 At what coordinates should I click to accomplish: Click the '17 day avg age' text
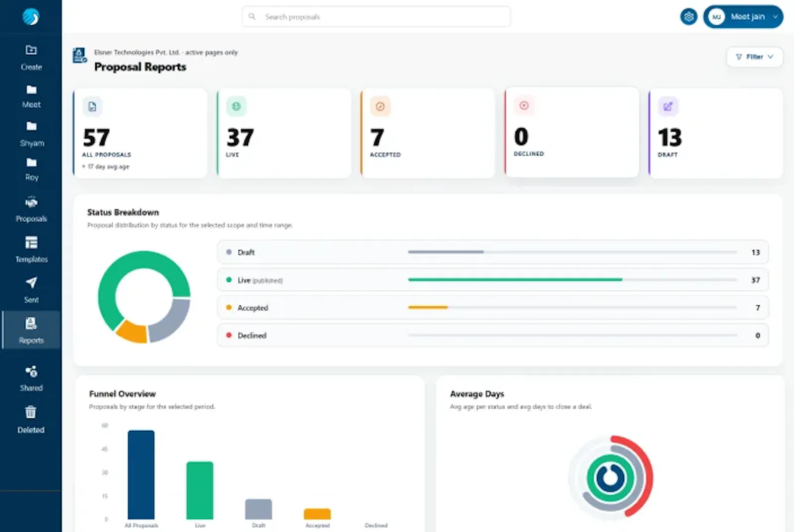[108, 167]
